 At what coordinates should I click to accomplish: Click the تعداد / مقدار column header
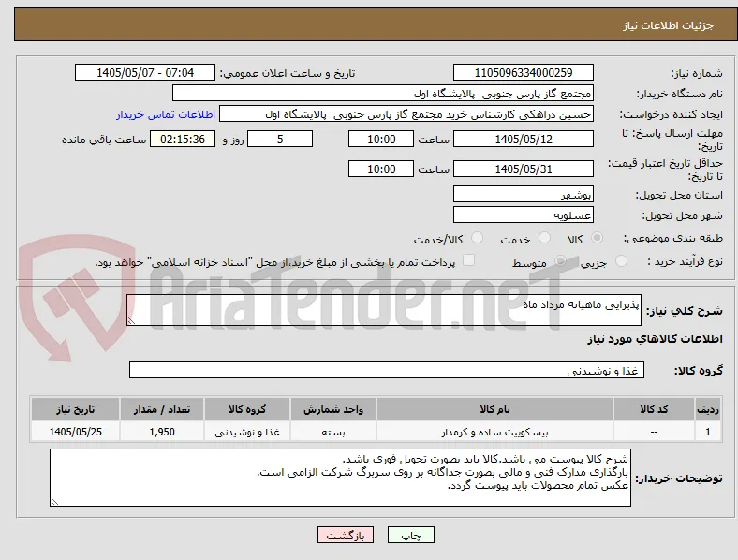click(x=162, y=409)
